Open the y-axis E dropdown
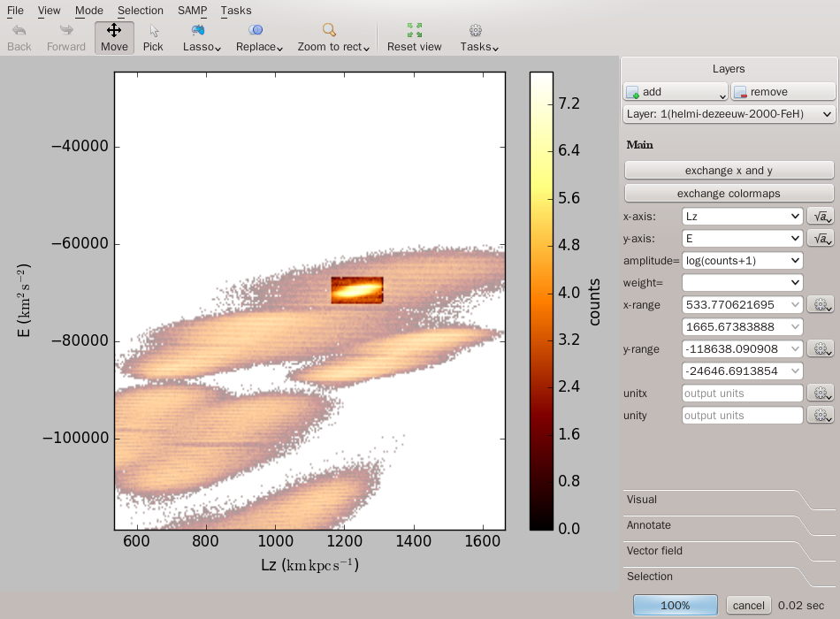840x619 pixels. point(742,238)
